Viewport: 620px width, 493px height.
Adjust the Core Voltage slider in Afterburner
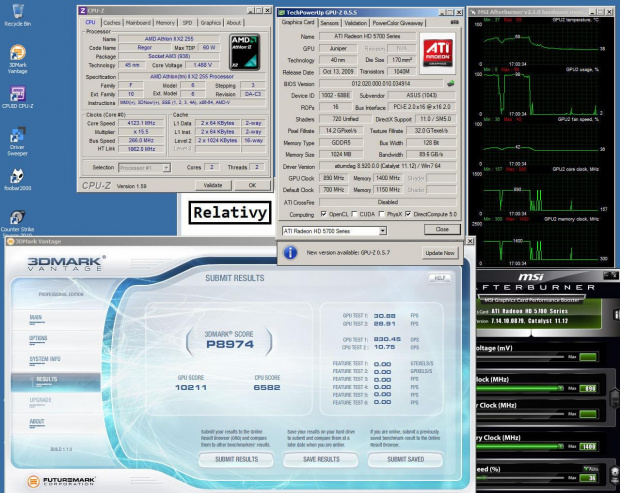[x=520, y=357]
